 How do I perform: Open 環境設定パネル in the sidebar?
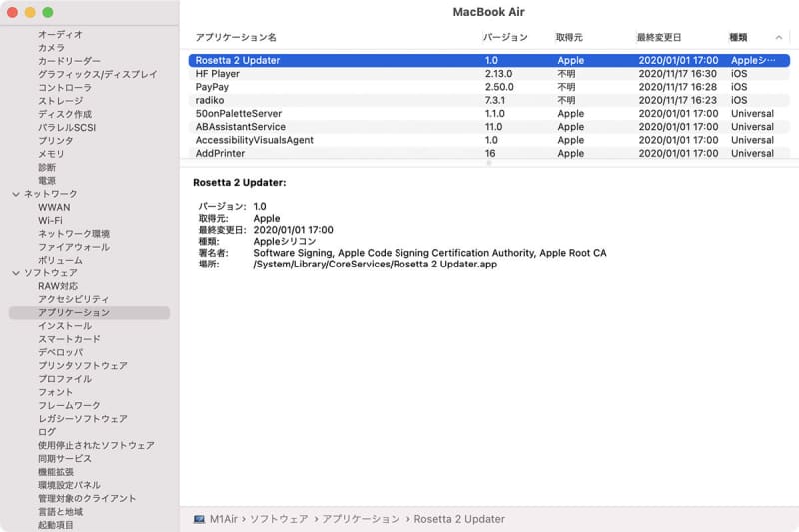69,485
